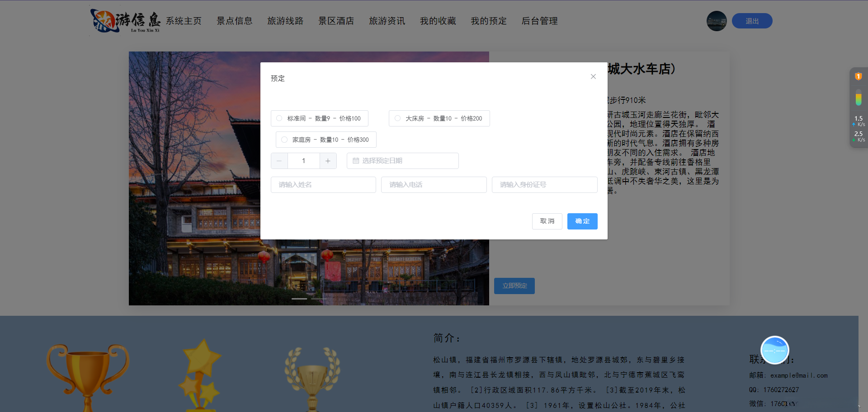Click the orange shield icon in side widget

tap(858, 77)
